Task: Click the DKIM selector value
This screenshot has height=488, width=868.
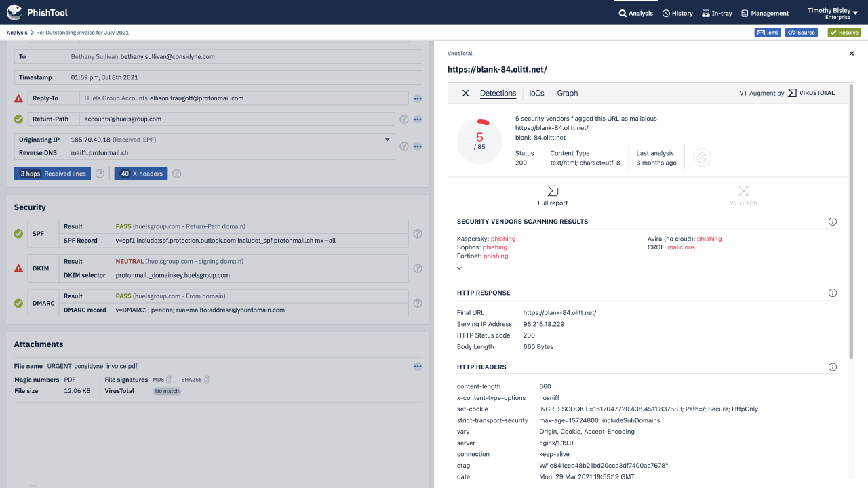Action: 173,275
